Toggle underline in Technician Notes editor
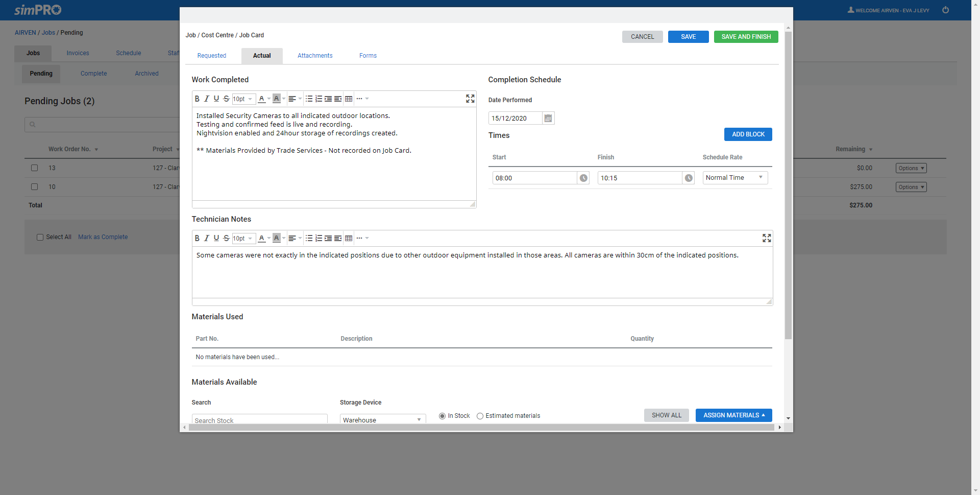980x495 pixels. tap(216, 238)
